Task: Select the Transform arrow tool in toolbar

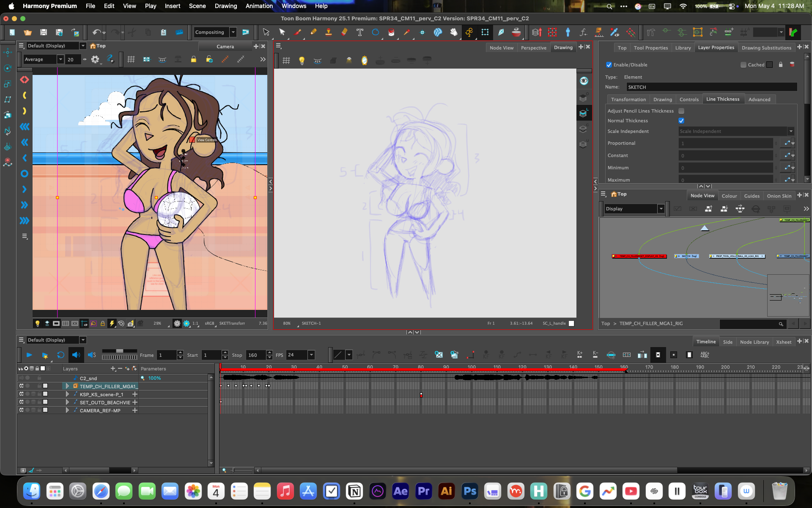Action: click(x=266, y=32)
